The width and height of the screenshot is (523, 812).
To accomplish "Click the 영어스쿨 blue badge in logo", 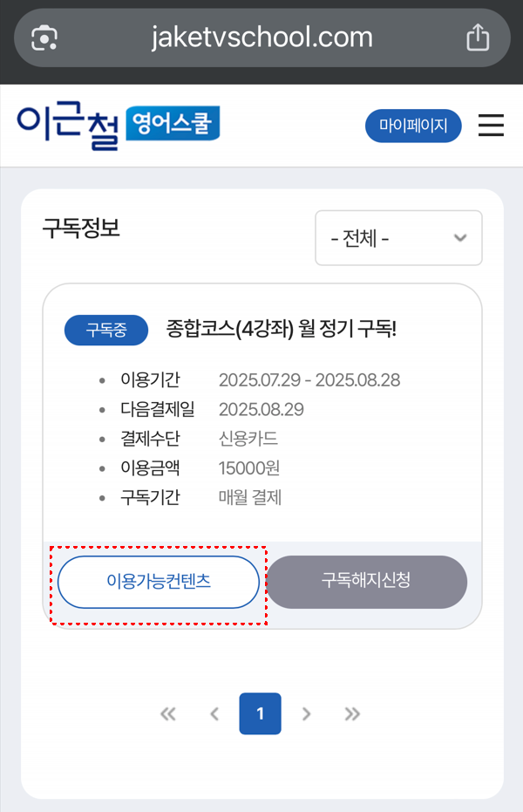I will [x=173, y=123].
